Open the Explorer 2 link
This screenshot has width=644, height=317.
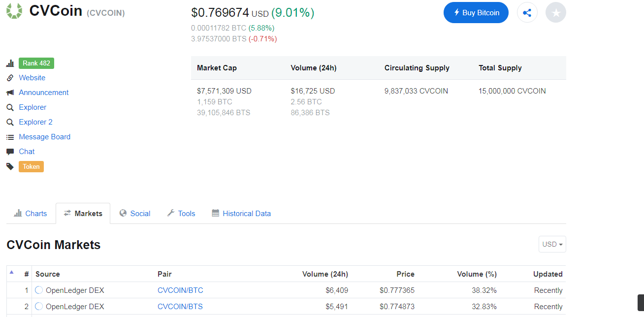pyautogui.click(x=35, y=122)
